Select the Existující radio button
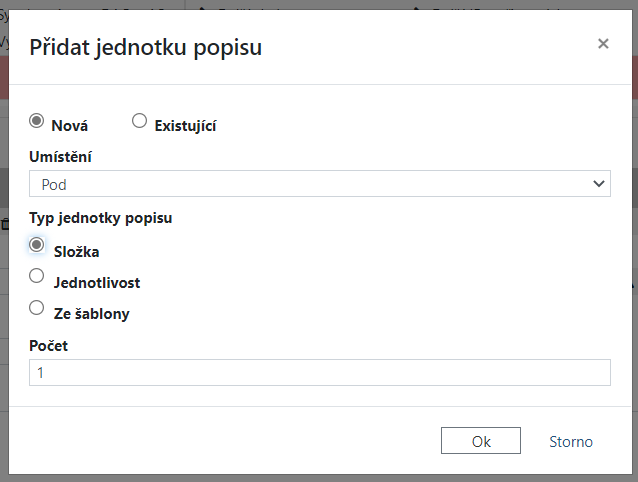Screen dimensions: 638x482 pos(139,121)
